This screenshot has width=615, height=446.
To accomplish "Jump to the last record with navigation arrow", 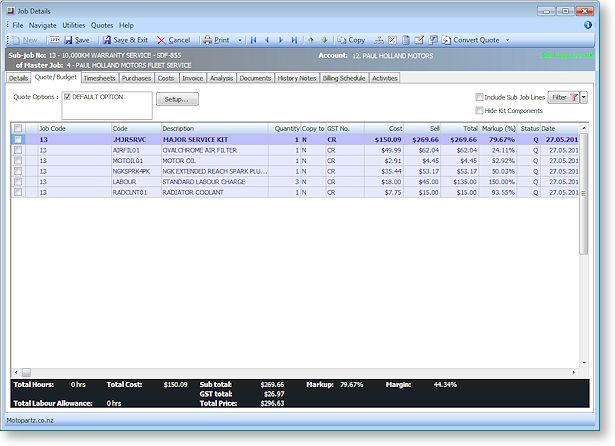I will tap(294, 40).
